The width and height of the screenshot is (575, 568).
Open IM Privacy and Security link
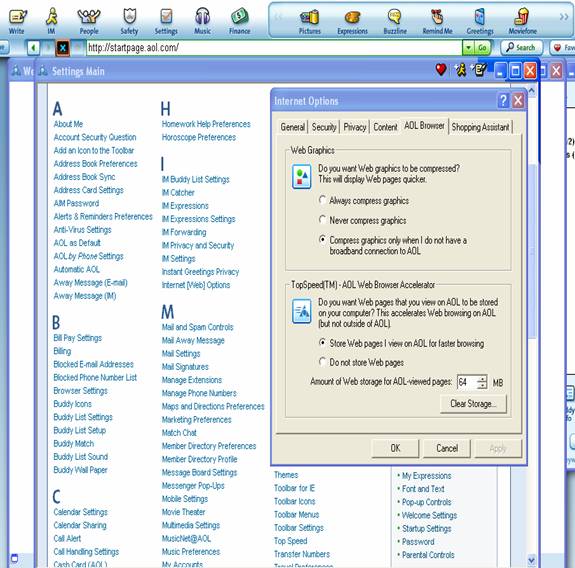tap(198, 245)
